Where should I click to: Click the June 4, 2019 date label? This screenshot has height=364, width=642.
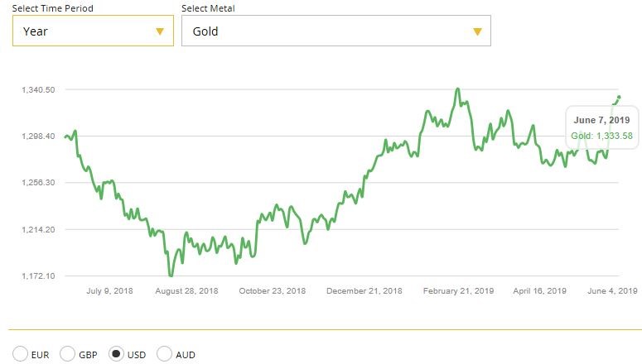(x=611, y=291)
